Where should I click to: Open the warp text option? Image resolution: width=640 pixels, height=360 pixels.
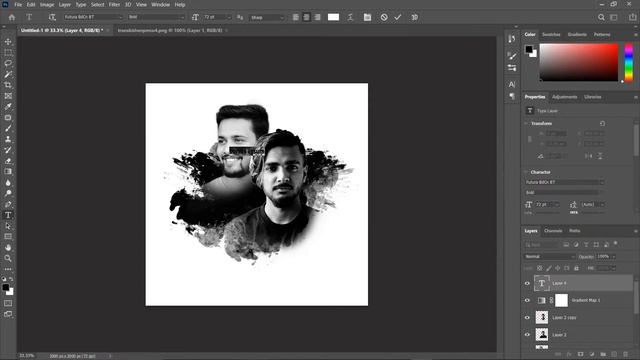point(350,17)
